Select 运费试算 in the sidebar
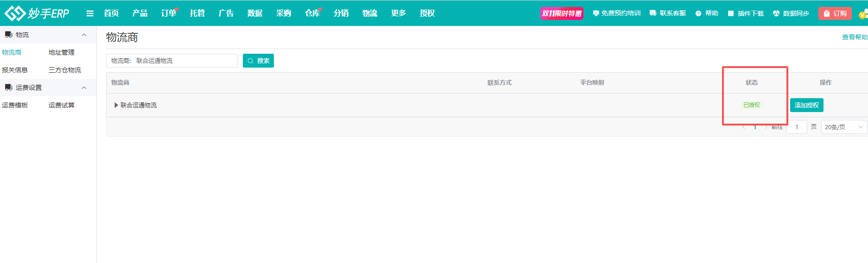 (62, 105)
